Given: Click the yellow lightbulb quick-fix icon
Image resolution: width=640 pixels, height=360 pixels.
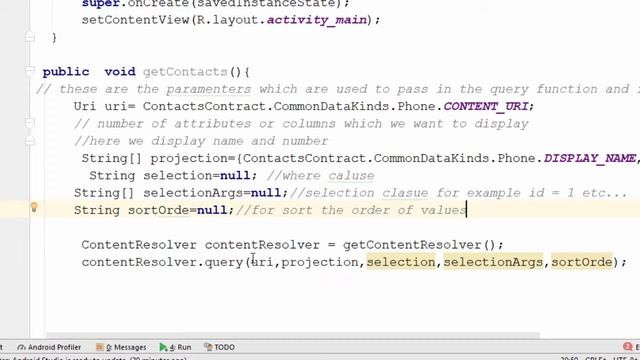Looking at the screenshot, I should tap(34, 208).
